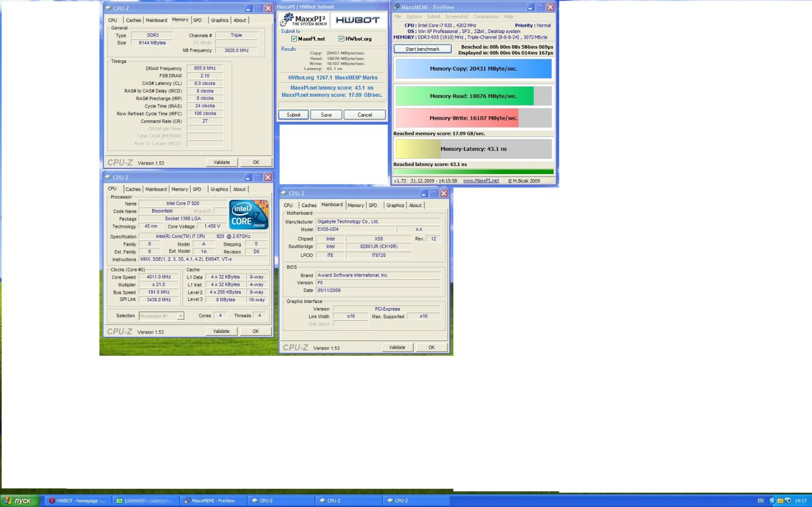Click the red Memory-Write result bar
The image size is (812, 507).
pyautogui.click(x=473, y=118)
